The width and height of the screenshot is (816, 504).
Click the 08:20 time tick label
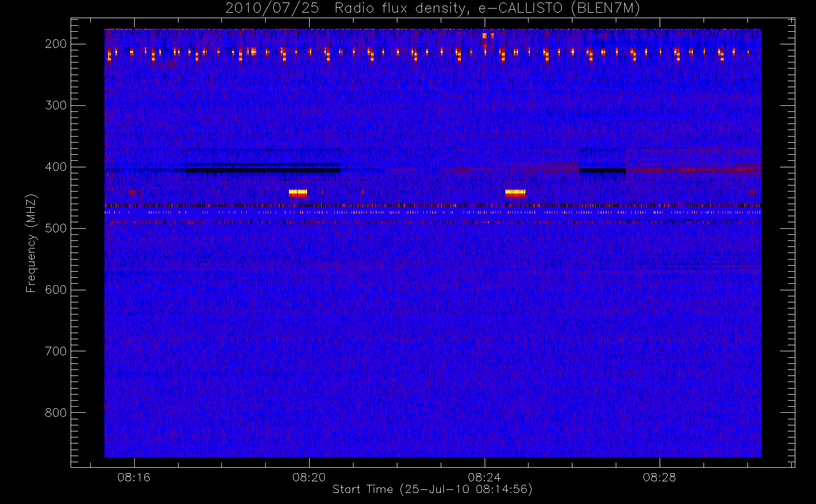[309, 477]
